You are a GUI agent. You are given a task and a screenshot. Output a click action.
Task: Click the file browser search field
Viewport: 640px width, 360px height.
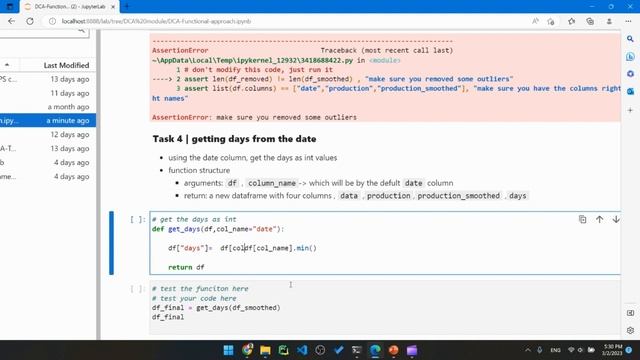[44, 32]
